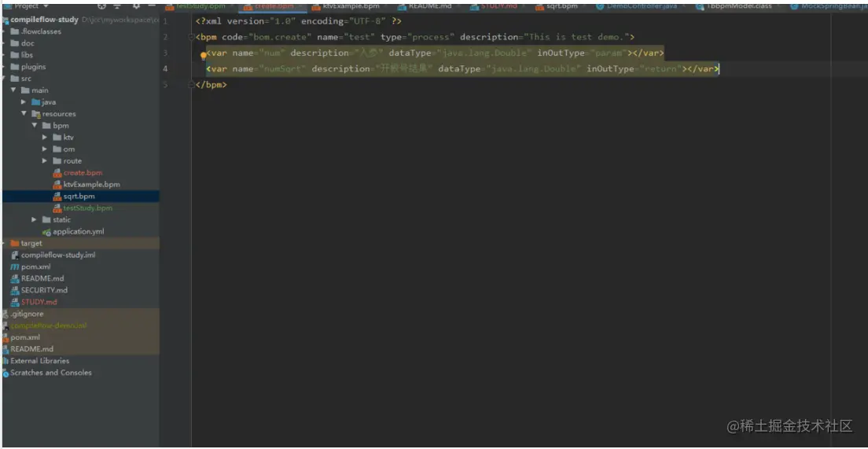Click the Scratches and Consoles icon
Viewport: 868px width, 449px height.
[5, 373]
